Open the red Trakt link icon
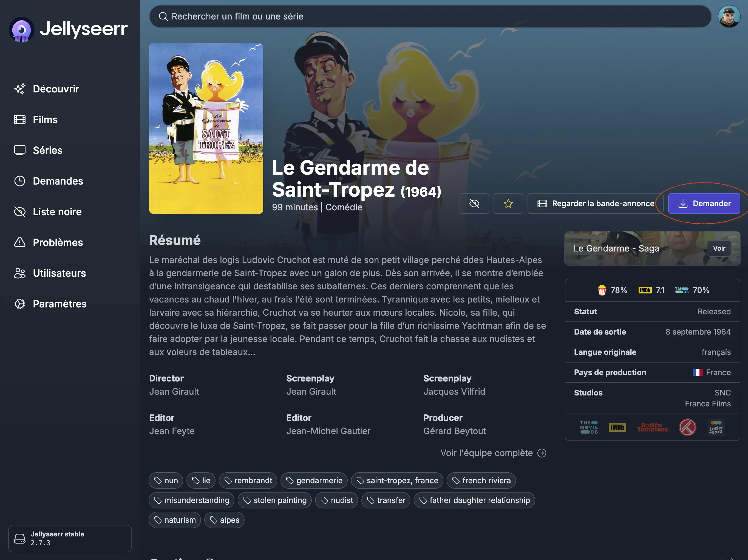Viewport: 748px width, 560px height. (687, 428)
